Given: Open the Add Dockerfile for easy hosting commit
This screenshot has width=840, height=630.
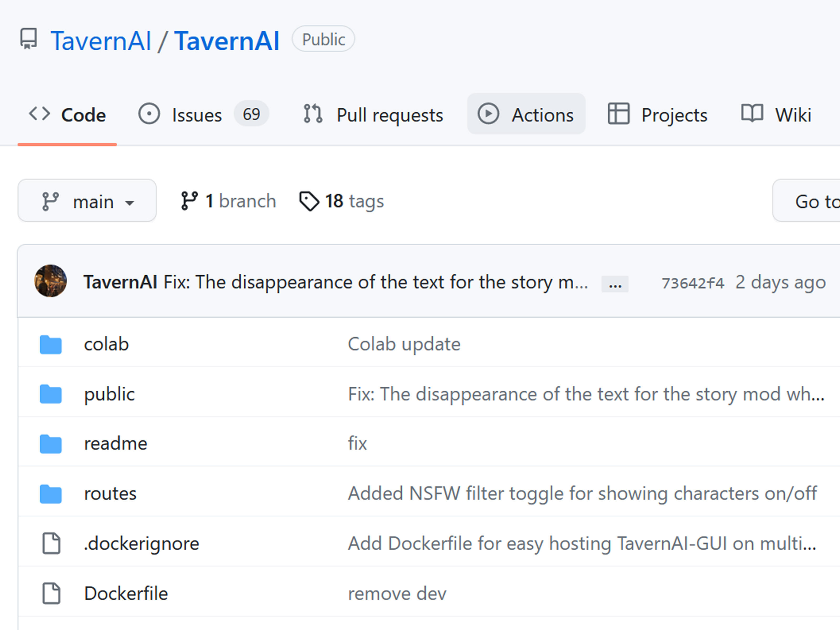Looking at the screenshot, I should coord(582,544).
